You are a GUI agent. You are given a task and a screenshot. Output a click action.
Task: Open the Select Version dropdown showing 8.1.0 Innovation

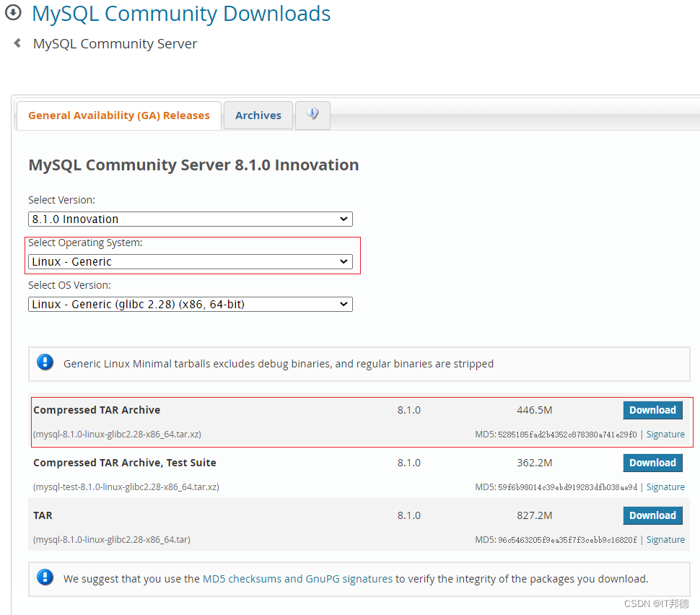click(x=191, y=219)
